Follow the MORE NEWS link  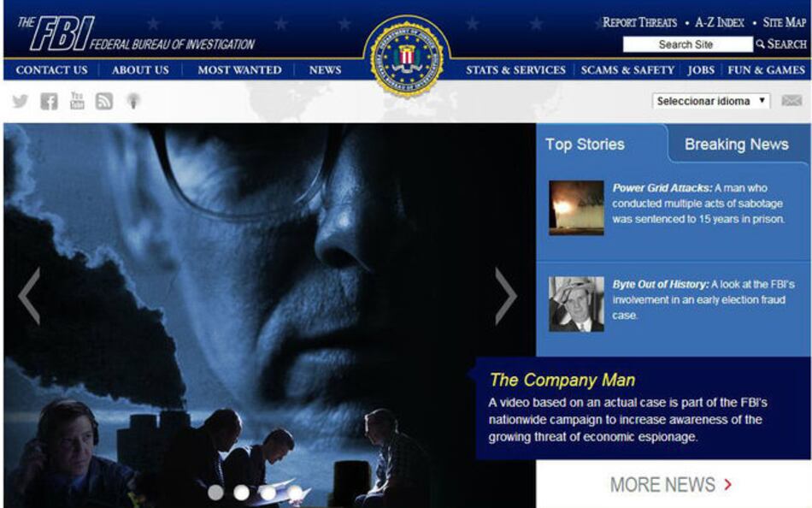(x=671, y=485)
